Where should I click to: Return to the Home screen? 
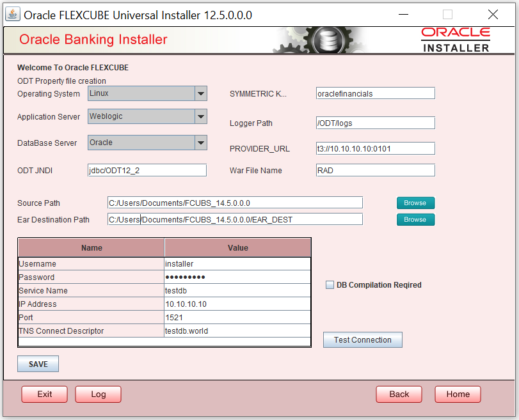click(x=458, y=394)
